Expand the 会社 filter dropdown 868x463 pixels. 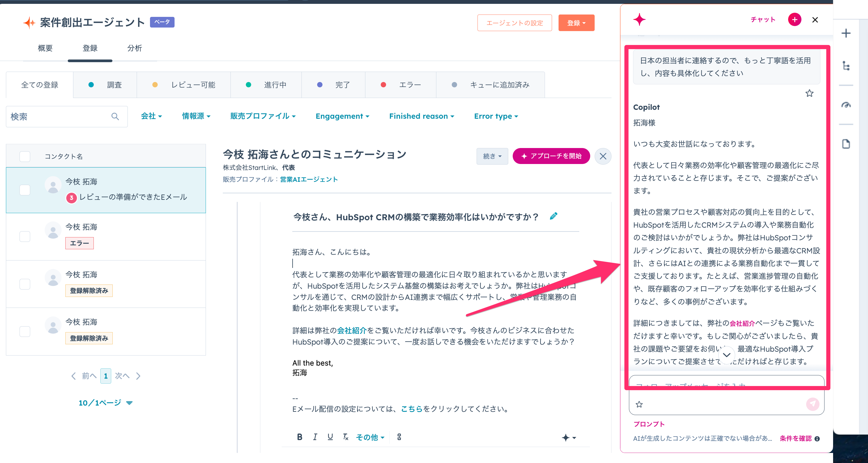pos(151,116)
